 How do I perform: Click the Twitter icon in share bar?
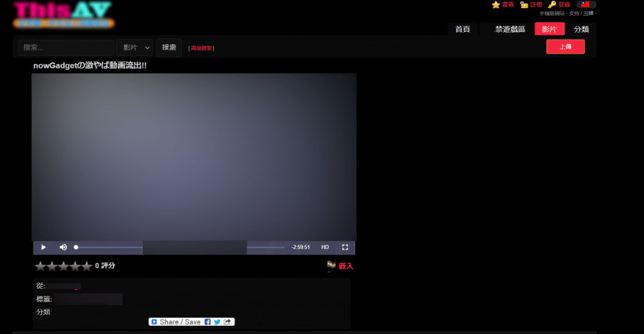click(217, 322)
